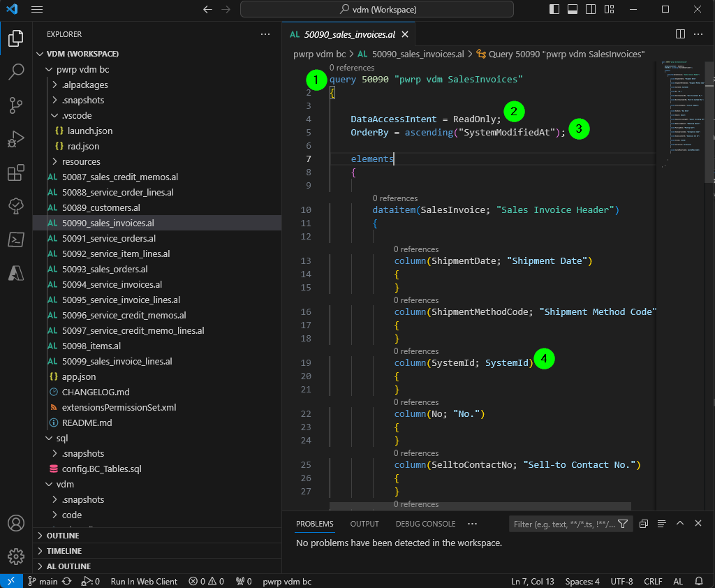Go to line via Ln 7, Col 13
The height and width of the screenshot is (588, 715).
click(532, 581)
